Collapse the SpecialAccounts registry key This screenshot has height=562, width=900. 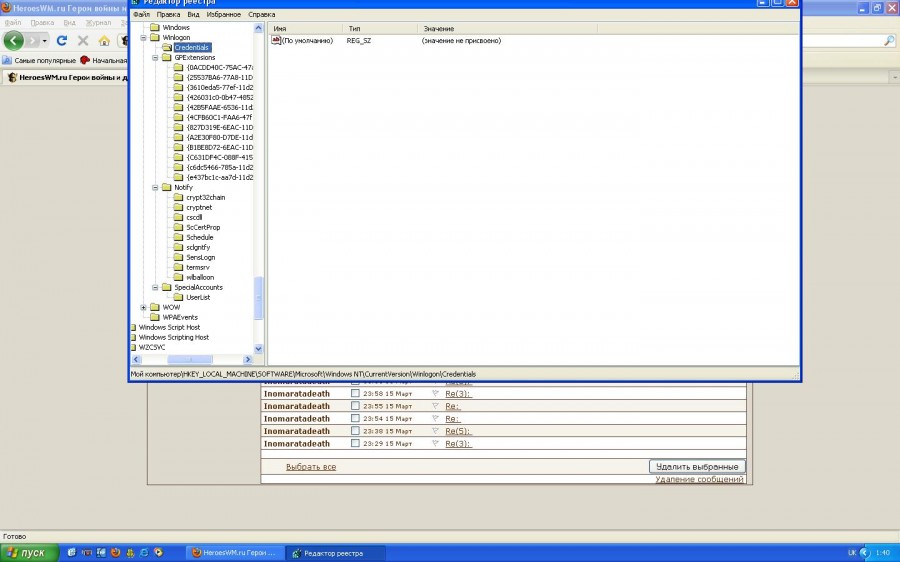(155, 287)
